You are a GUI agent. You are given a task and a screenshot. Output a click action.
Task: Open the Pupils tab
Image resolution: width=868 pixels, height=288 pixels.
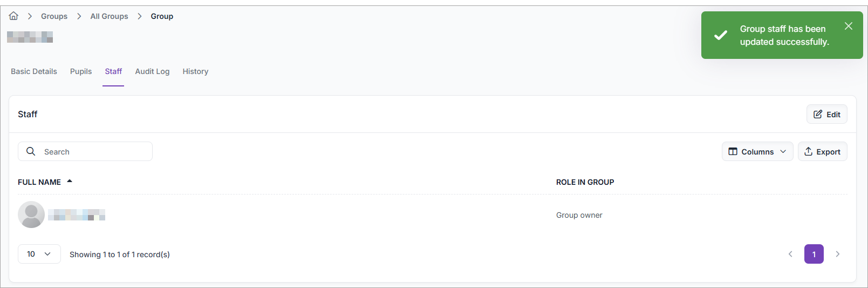click(81, 71)
